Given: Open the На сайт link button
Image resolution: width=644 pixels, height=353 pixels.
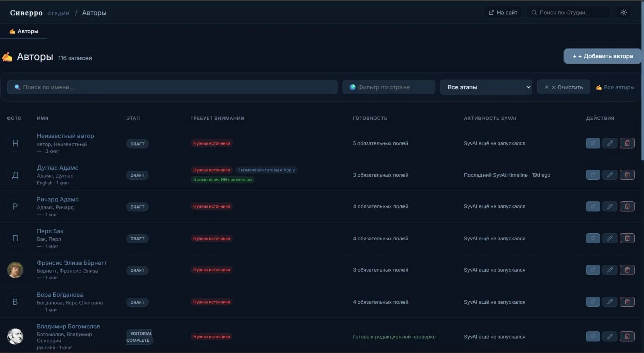Looking at the screenshot, I should pyautogui.click(x=502, y=13).
